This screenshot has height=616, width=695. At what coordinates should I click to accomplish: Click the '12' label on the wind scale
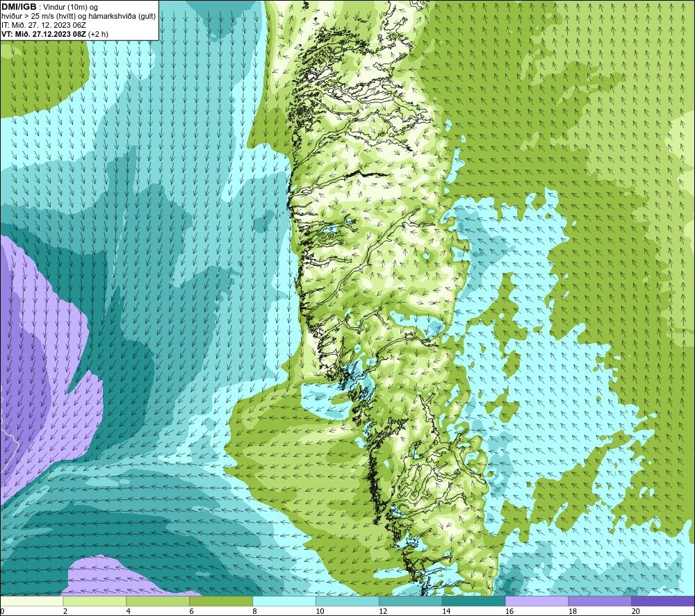[x=383, y=611]
